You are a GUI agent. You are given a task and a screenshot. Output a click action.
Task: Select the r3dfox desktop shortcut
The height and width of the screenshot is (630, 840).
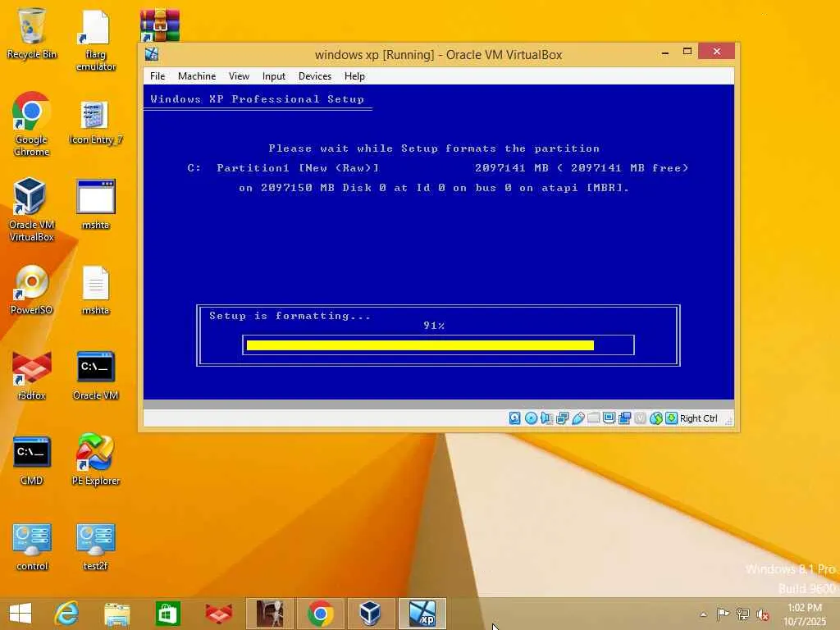(32, 376)
